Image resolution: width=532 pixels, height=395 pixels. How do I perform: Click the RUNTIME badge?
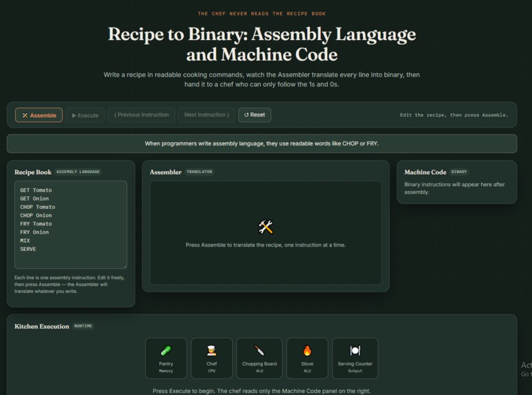point(83,326)
